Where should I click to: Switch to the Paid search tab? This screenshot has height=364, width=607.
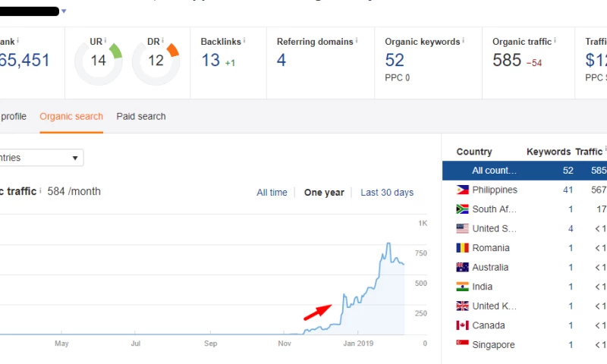point(140,117)
